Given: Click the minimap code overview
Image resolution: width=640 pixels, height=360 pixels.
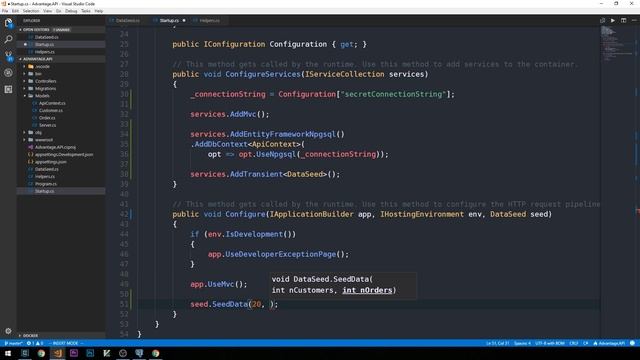Looking at the screenshot, I should tap(617, 45).
